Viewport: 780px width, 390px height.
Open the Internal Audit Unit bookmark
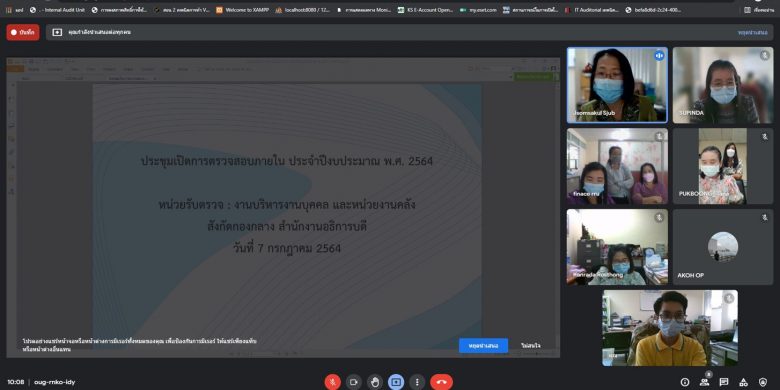(57, 9)
